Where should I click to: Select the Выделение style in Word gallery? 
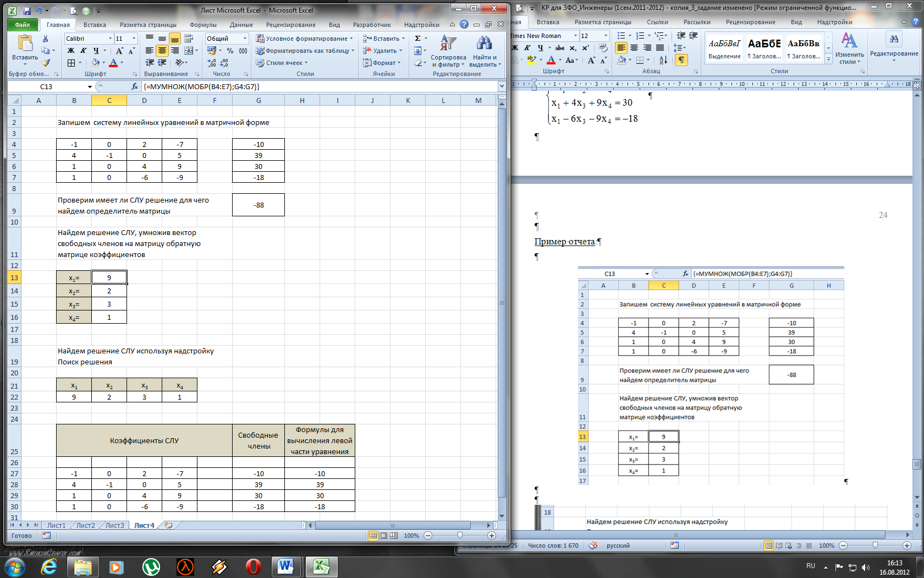(x=724, y=48)
